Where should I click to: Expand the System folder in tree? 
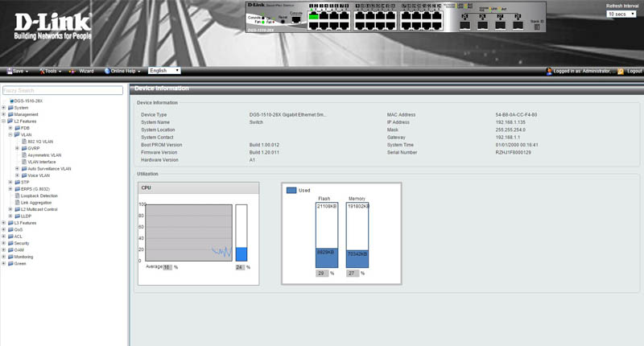pos(4,107)
